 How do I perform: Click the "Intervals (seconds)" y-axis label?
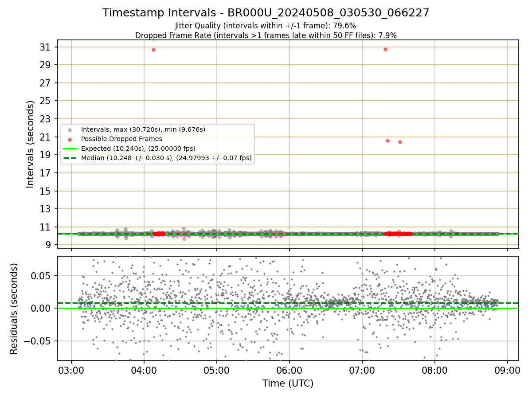(x=30, y=144)
